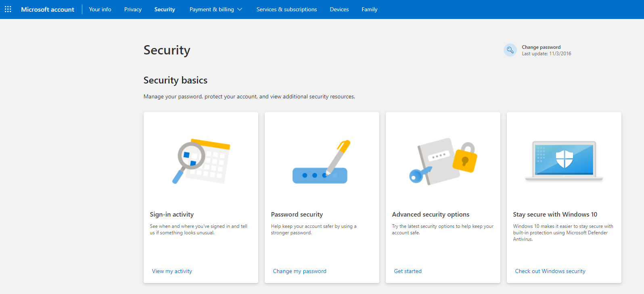Open the app launcher grid icon
Viewport: 644px width, 294px height.
pos(8,9)
